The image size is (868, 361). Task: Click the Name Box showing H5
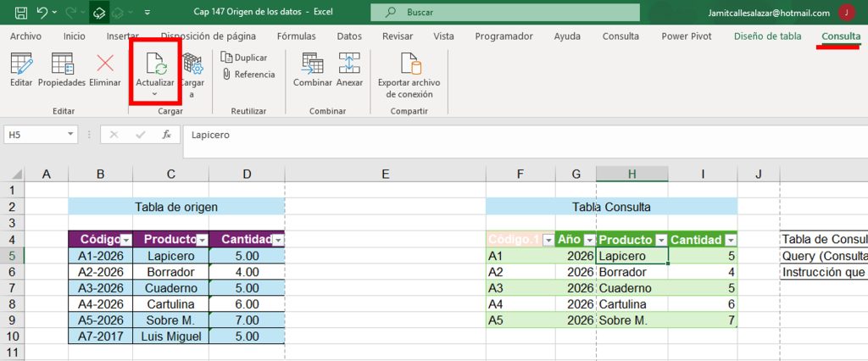34,135
